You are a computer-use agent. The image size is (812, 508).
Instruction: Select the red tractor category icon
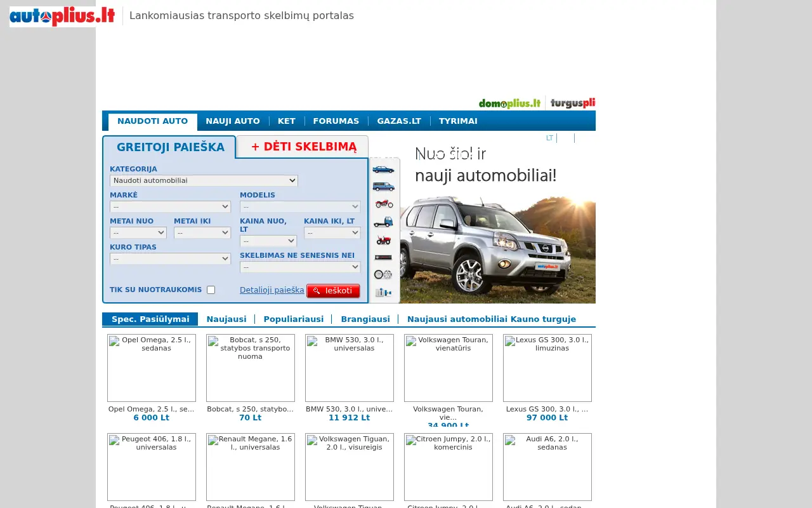[x=383, y=239]
